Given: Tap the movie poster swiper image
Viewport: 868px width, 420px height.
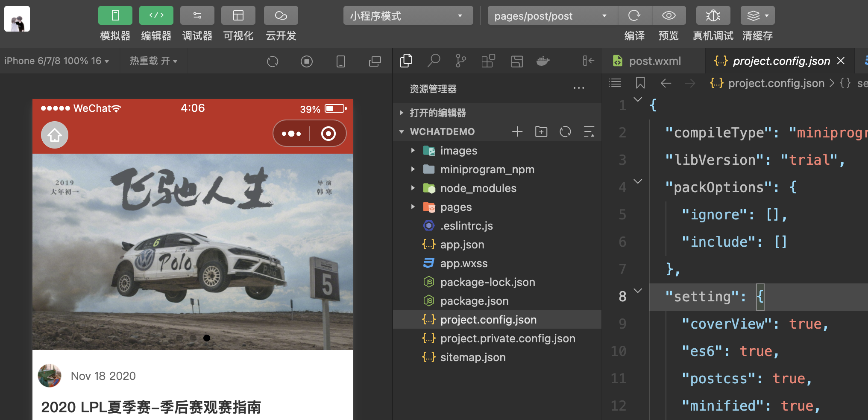Looking at the screenshot, I should coord(193,252).
